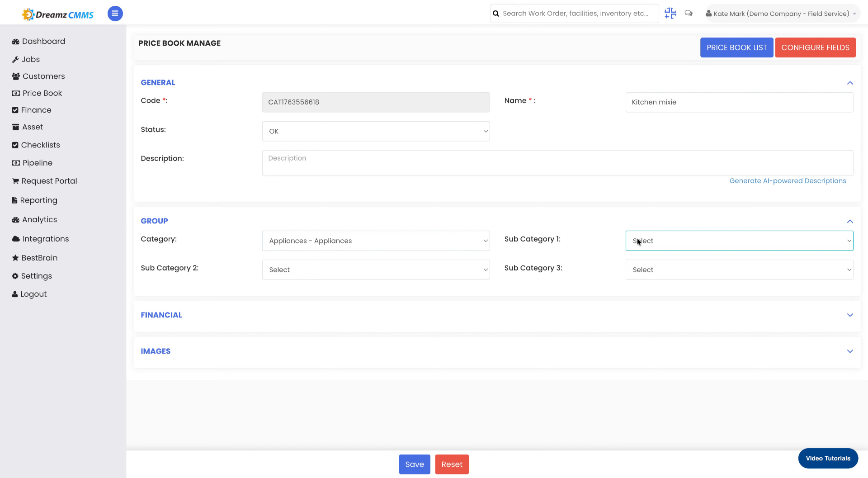Image resolution: width=868 pixels, height=478 pixels.
Task: Log out via sidebar Logout
Action: click(33, 294)
